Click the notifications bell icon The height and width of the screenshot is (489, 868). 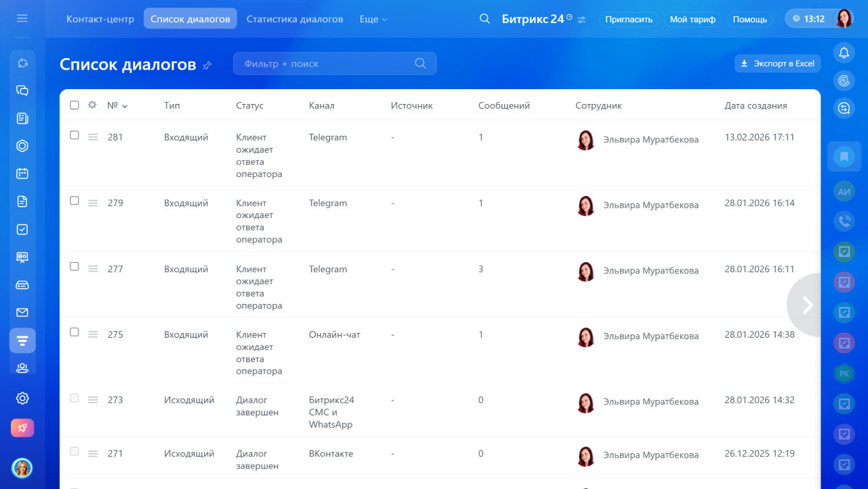click(844, 53)
